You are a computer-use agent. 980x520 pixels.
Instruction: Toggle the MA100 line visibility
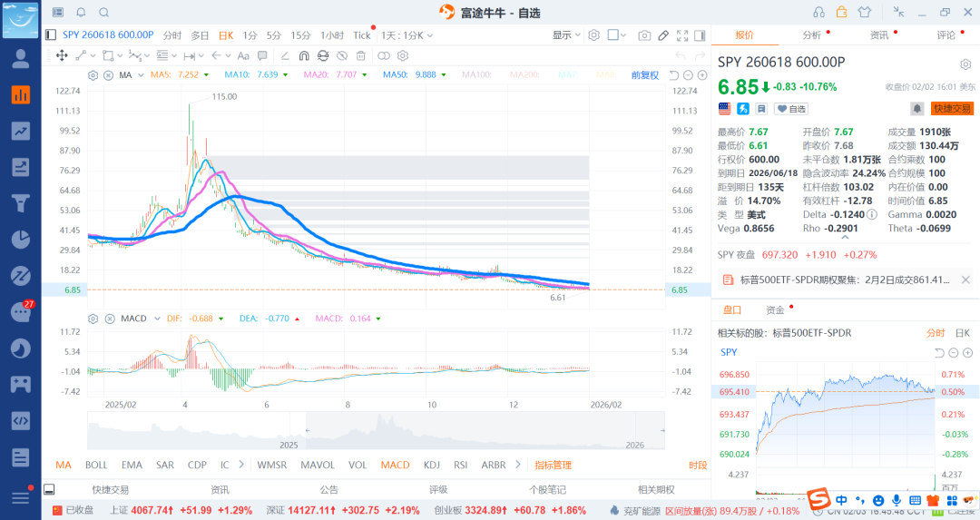point(476,75)
